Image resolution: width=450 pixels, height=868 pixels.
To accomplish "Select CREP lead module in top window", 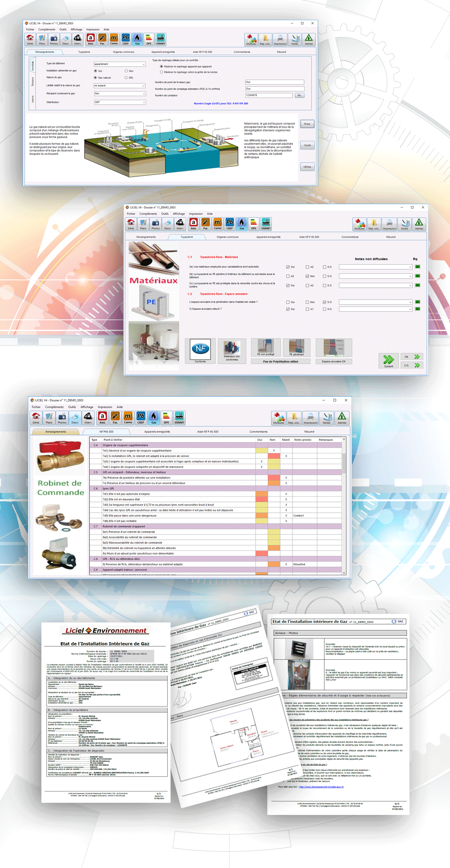I will tap(126, 40).
